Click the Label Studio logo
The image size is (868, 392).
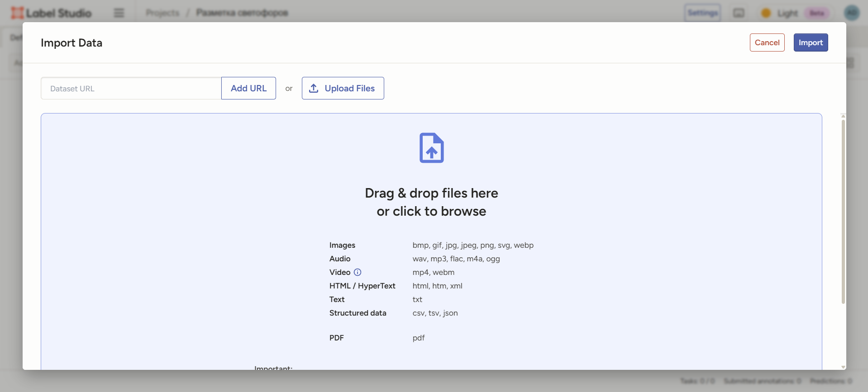tap(51, 13)
